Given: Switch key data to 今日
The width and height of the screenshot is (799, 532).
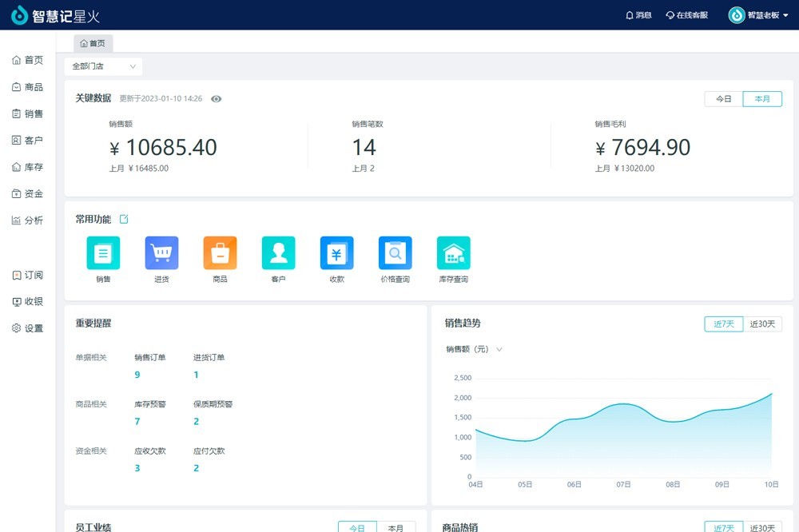Looking at the screenshot, I should click(723, 99).
